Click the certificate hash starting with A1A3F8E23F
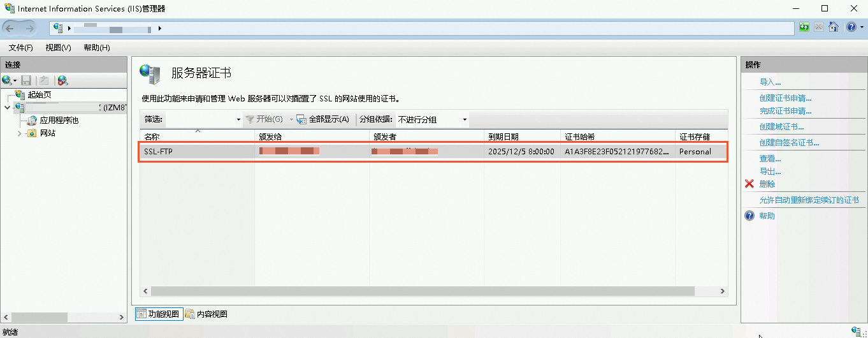The image size is (868, 338). pyautogui.click(x=618, y=152)
